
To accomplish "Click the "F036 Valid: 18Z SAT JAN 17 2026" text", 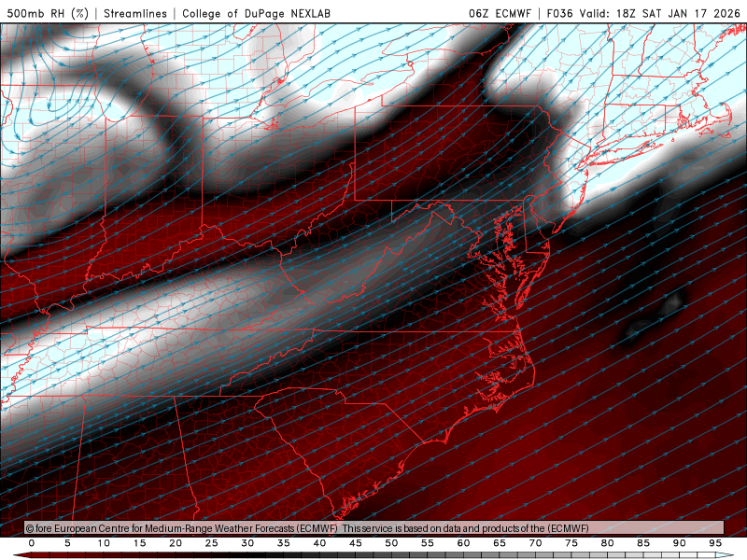I will (643, 13).
